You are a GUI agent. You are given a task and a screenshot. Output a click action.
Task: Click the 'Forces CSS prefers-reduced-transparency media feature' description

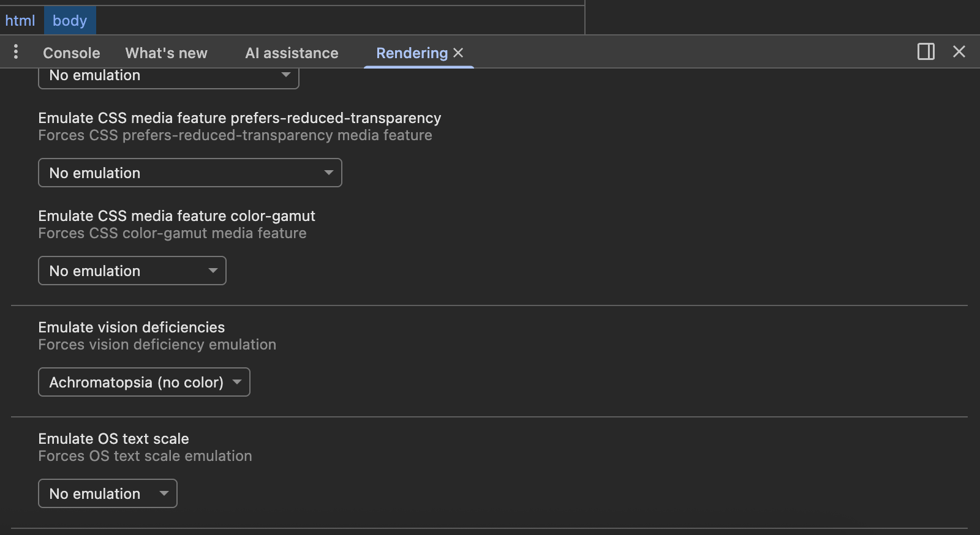(x=235, y=135)
